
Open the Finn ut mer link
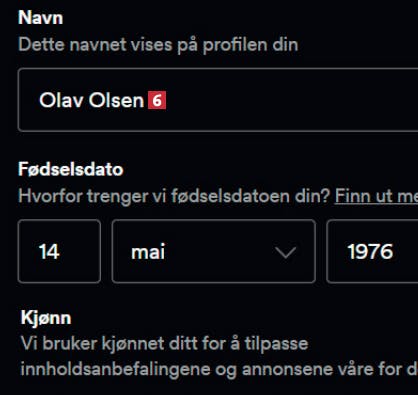[x=376, y=196]
